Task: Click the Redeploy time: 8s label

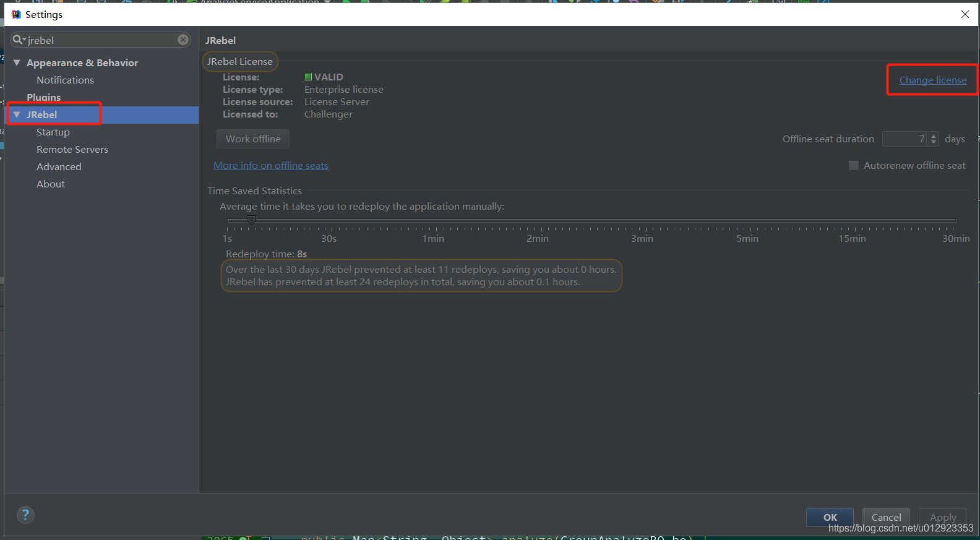Action: pyautogui.click(x=266, y=254)
